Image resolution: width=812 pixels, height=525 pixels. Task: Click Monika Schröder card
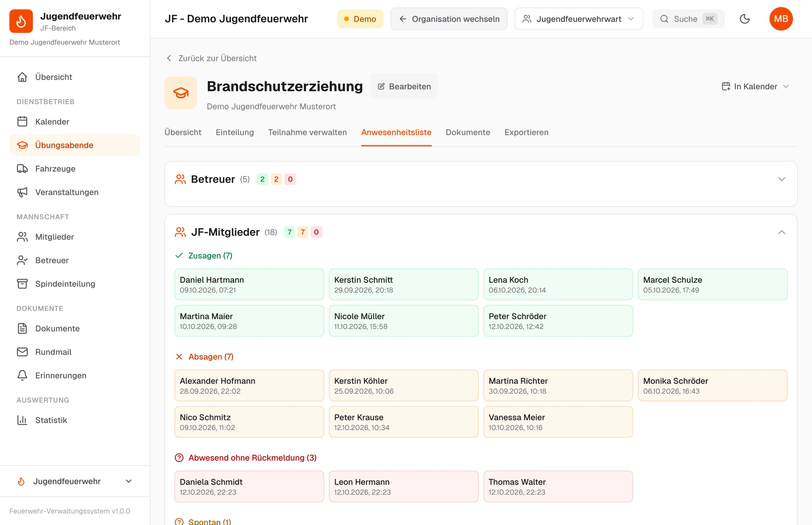pos(712,385)
